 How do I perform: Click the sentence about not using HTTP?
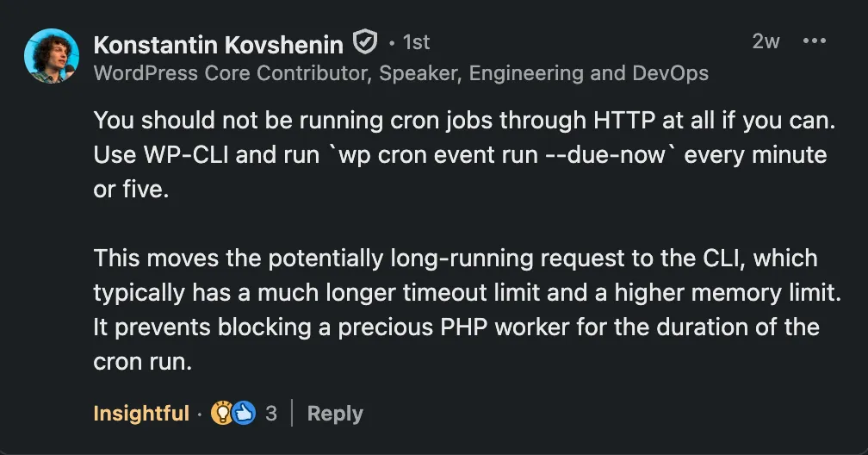coord(464,121)
